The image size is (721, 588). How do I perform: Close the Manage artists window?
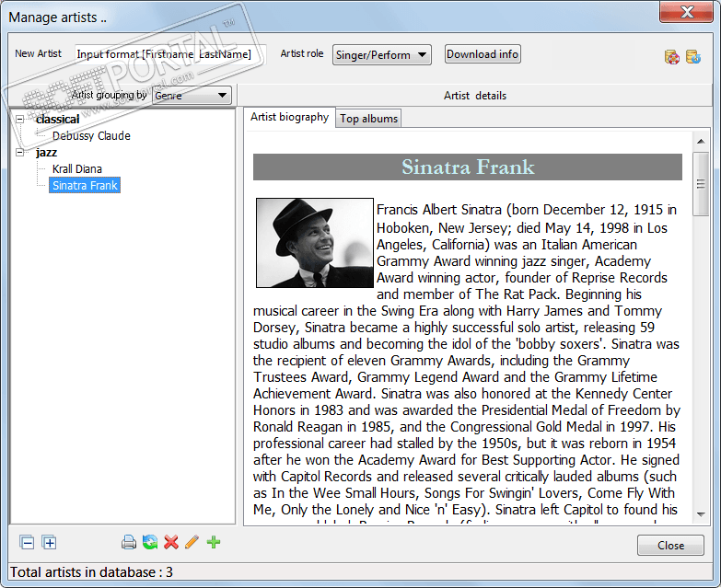pos(687,12)
